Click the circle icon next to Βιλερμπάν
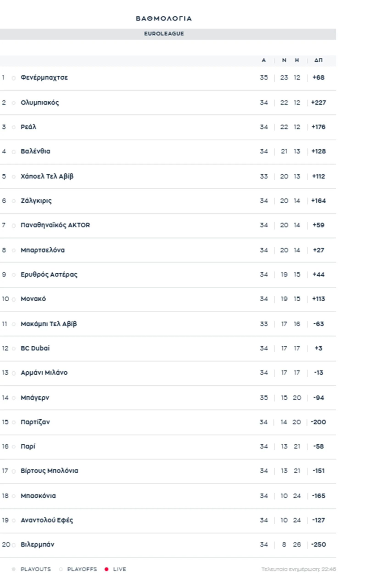Viewport: 367px width, 588px height. point(14,545)
